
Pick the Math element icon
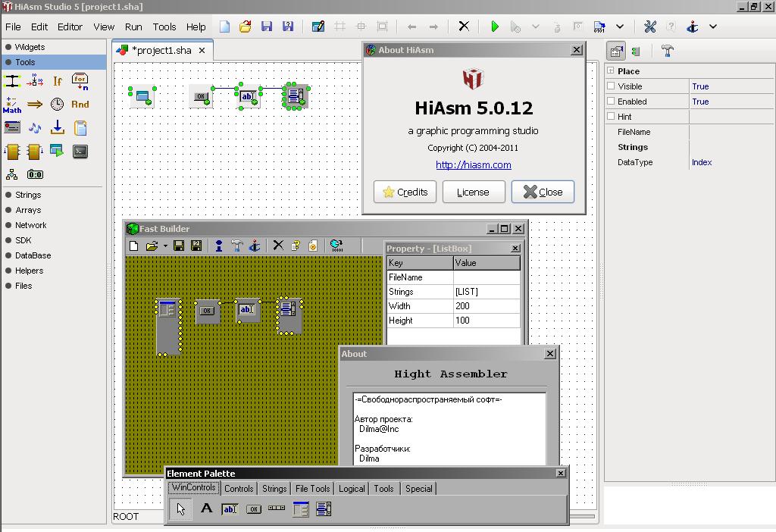tap(12, 105)
